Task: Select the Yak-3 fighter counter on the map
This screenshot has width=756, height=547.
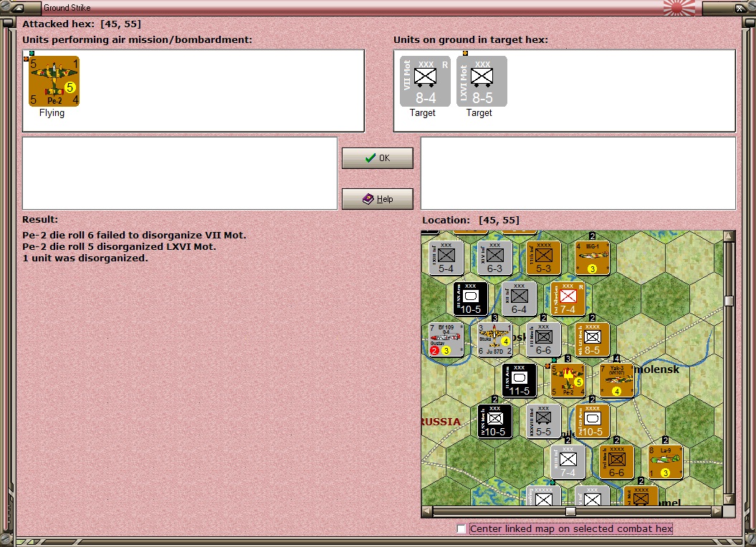Action: (617, 381)
